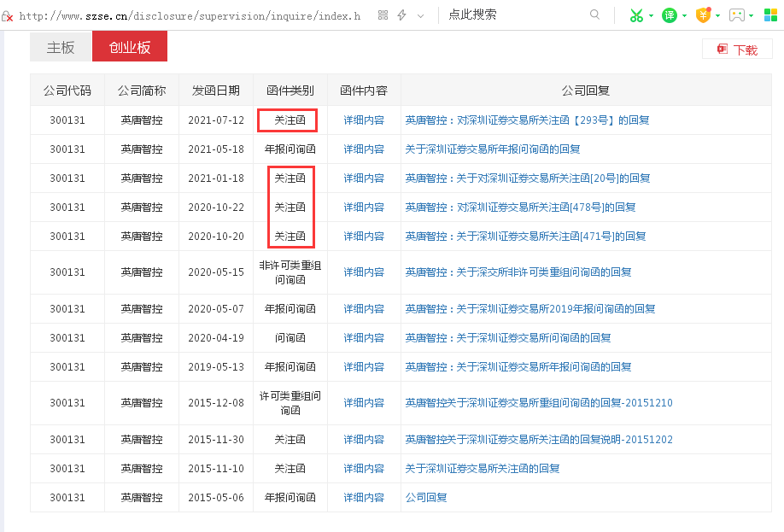Open 详细内容 for 2019-05-13 row

(x=364, y=366)
